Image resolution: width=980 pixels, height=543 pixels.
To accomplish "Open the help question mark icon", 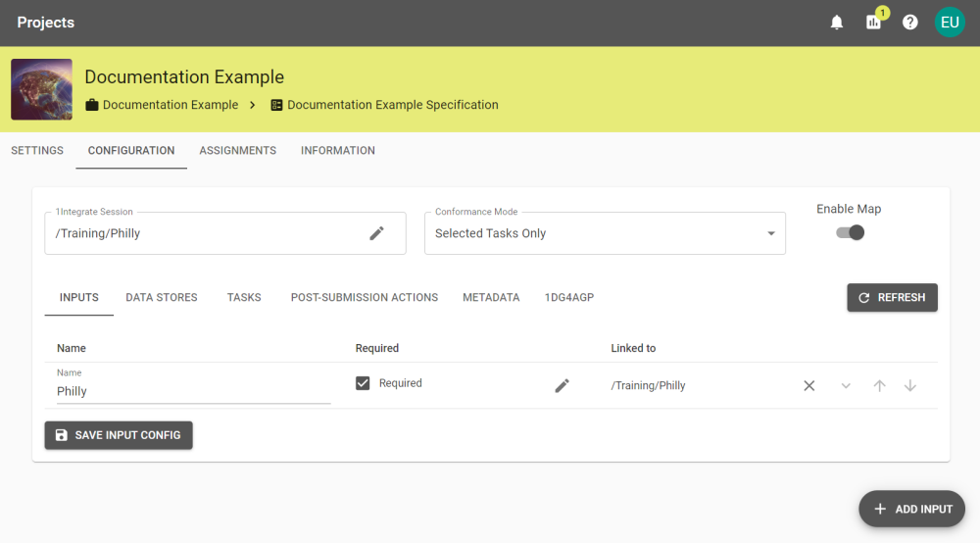I will 910,23.
